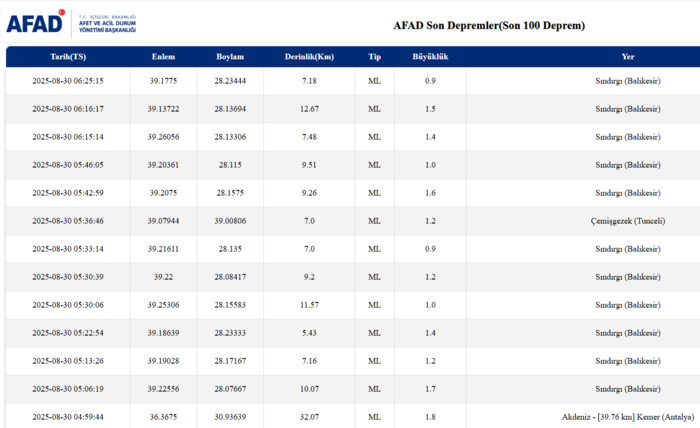700x428 pixels.
Task: Select the 2025-08-30 06:25:15 earthquake row
Action: point(353,81)
